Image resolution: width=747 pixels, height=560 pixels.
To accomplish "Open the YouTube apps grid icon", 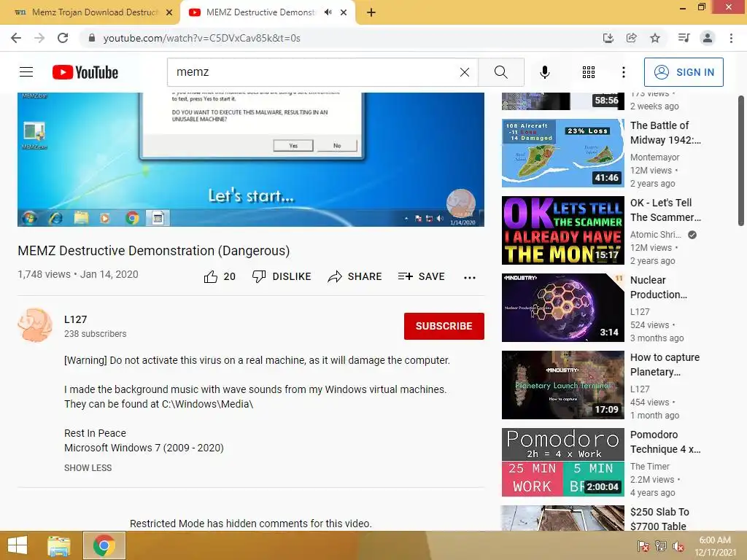I will 589,72.
